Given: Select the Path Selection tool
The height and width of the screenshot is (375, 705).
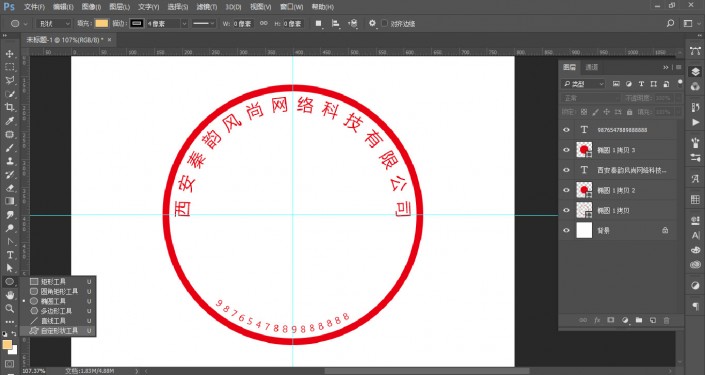Looking at the screenshot, I should [9, 268].
